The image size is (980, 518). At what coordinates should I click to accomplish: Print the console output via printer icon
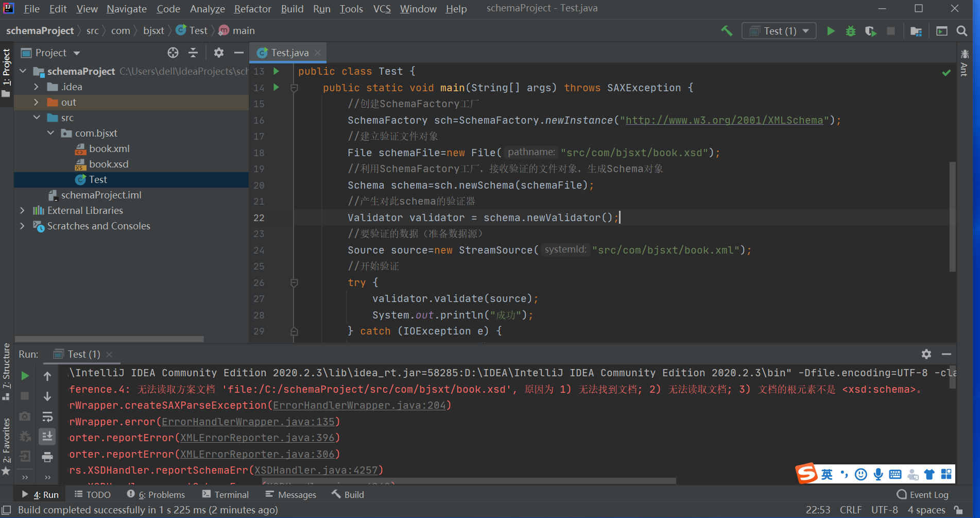click(47, 457)
